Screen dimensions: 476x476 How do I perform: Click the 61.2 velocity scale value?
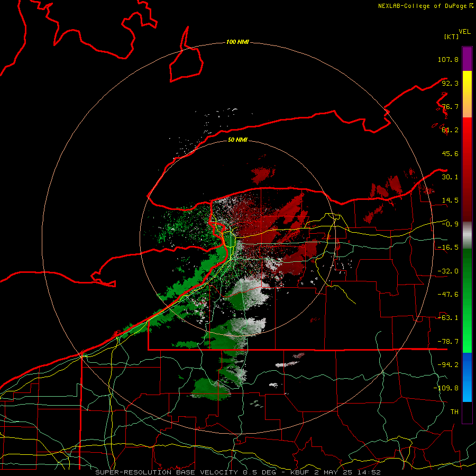coord(450,130)
